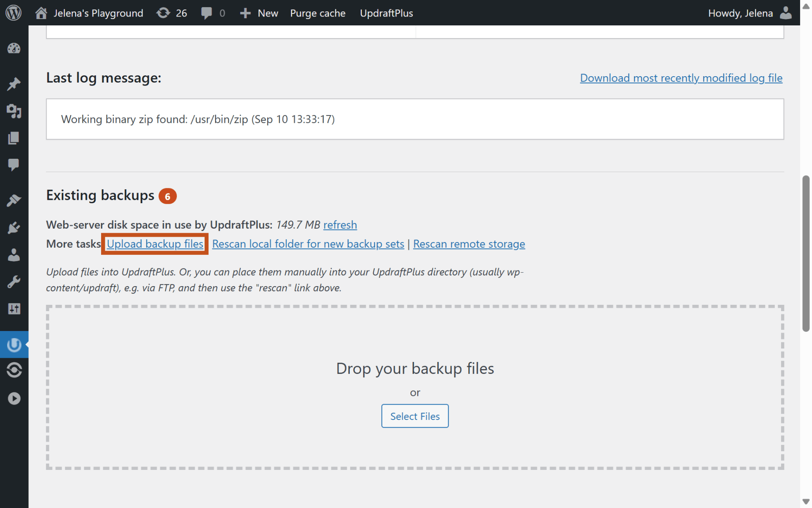Open the WordPress Dashboard icon
This screenshot has height=508, width=812.
14,48
